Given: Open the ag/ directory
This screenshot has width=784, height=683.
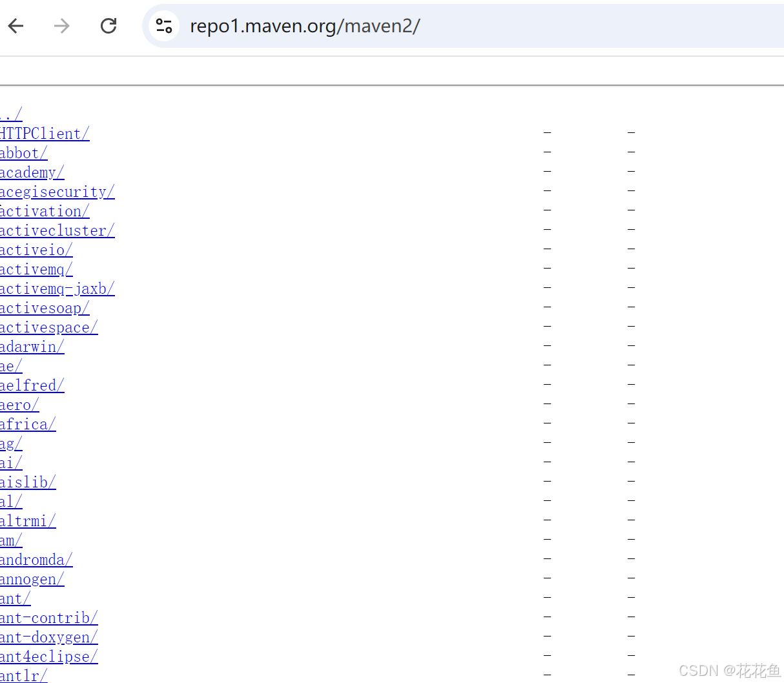Looking at the screenshot, I should [11, 443].
